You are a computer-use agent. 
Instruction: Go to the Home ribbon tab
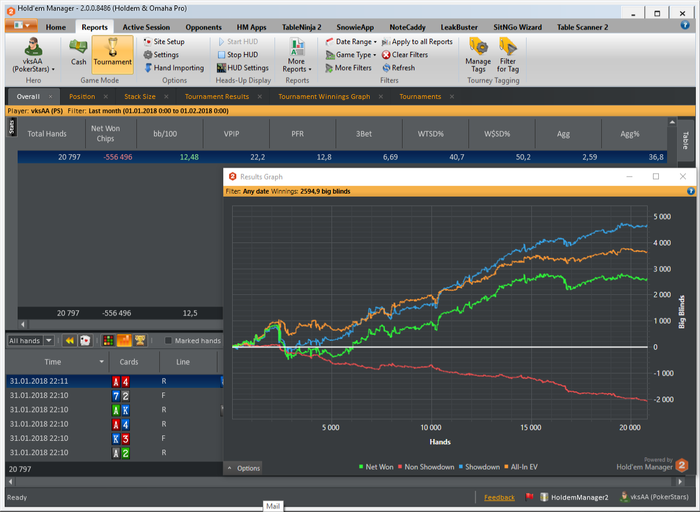coord(55,27)
